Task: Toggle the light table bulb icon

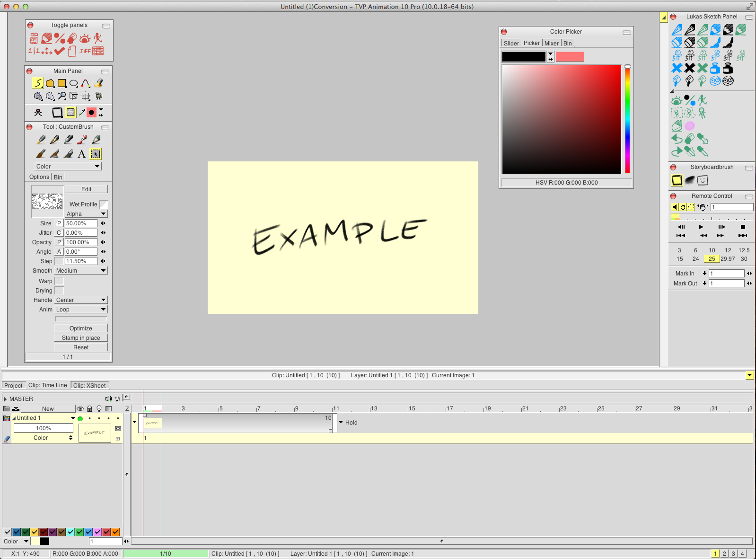Action: pos(99,408)
